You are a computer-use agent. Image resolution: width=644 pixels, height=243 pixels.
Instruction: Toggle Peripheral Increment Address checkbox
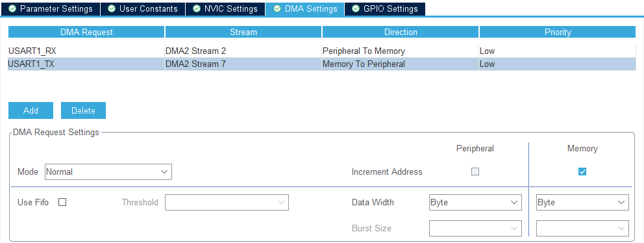(475, 172)
